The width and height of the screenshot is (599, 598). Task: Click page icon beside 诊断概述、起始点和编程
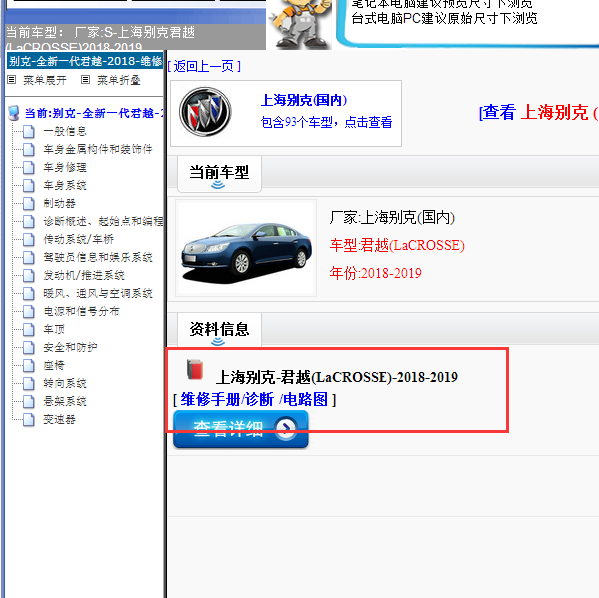(x=29, y=221)
